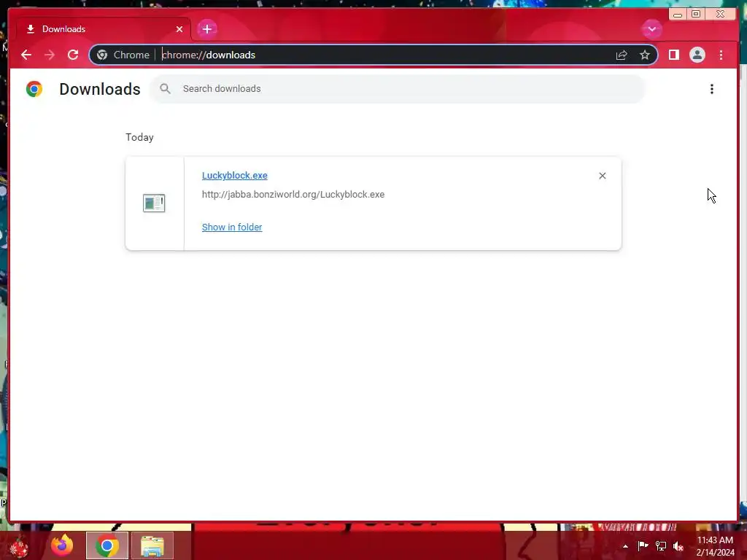Open the downloads page more actions menu
Screen dimensions: 747x560
(x=711, y=89)
